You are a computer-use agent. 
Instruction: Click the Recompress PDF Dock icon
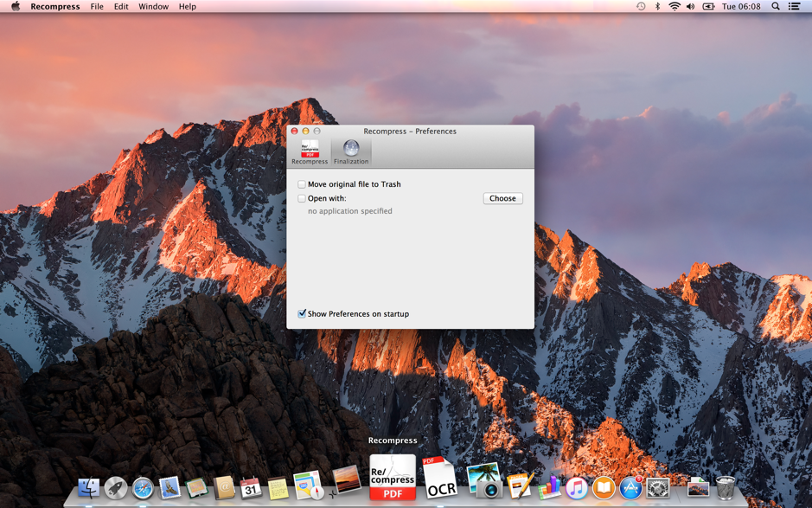(393, 478)
